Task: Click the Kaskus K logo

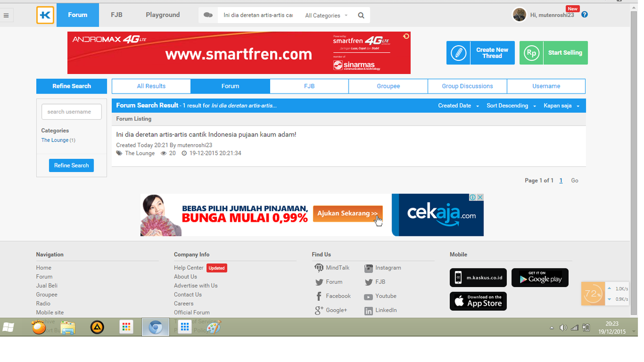Action: pyautogui.click(x=45, y=15)
